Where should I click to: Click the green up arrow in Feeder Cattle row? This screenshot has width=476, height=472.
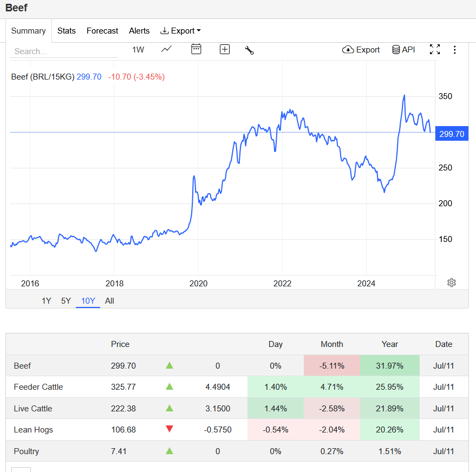click(x=169, y=386)
